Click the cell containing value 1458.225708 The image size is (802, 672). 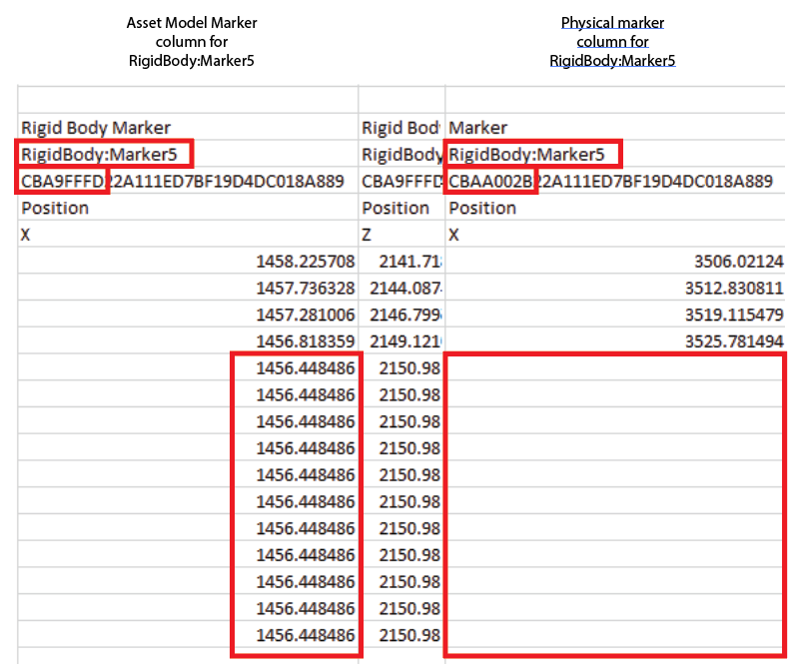(300, 261)
